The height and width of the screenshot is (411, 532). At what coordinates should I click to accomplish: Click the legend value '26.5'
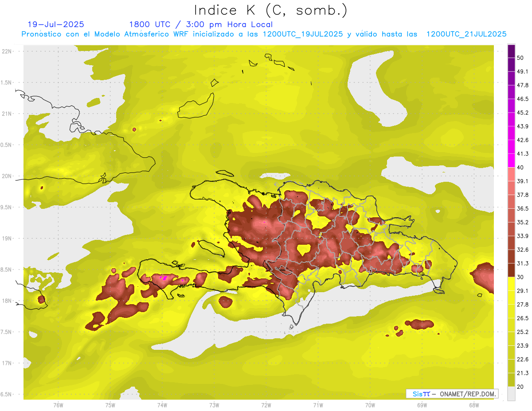point(523,318)
